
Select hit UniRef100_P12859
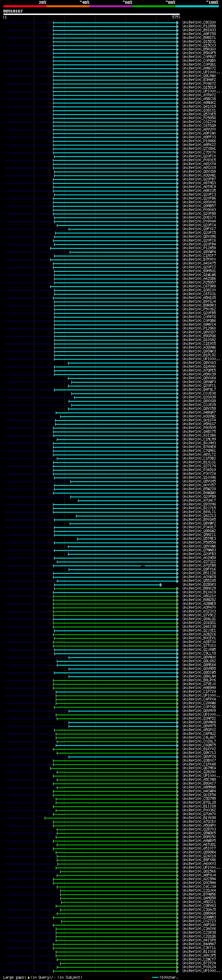pos(199,248)
